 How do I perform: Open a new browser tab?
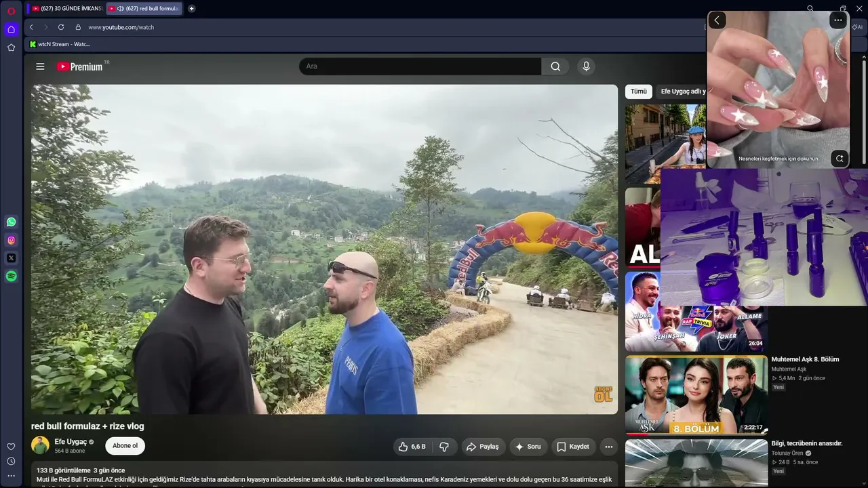[191, 9]
